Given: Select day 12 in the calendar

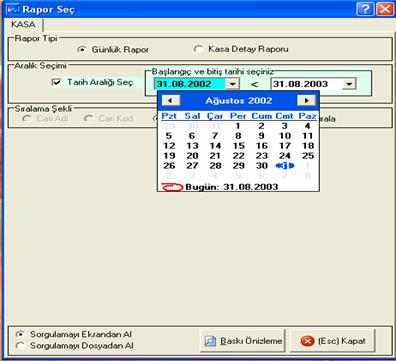Looking at the screenshot, I should [169, 146].
